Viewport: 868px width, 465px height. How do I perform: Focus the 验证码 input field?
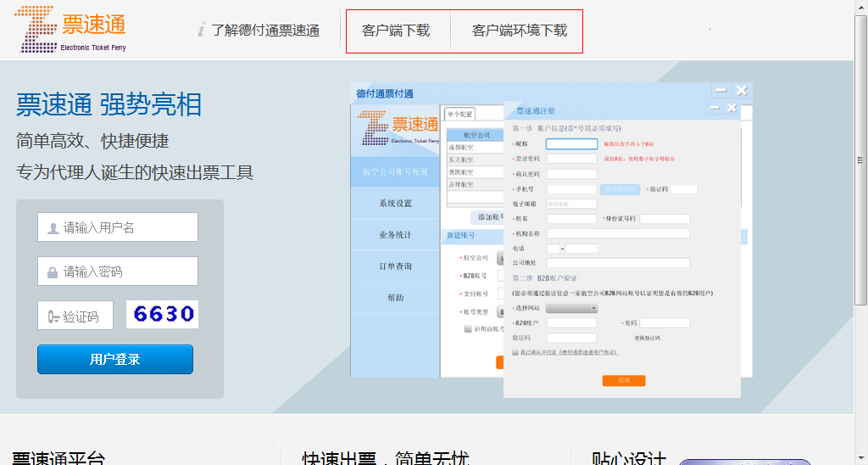(75, 316)
